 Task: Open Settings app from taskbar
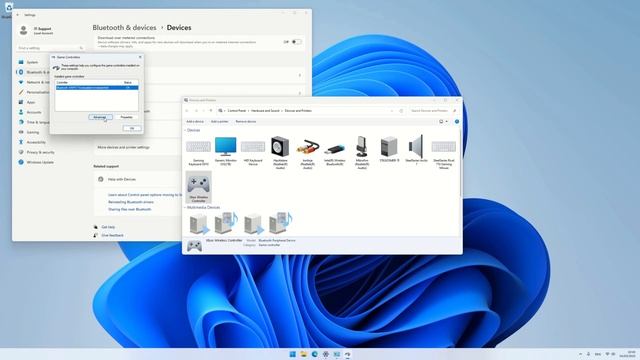(326, 354)
